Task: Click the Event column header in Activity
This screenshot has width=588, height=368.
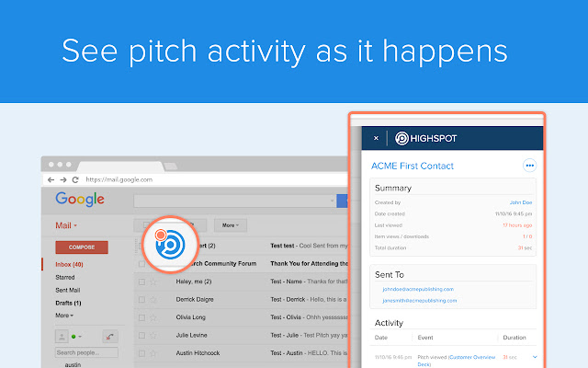Action: (x=425, y=338)
